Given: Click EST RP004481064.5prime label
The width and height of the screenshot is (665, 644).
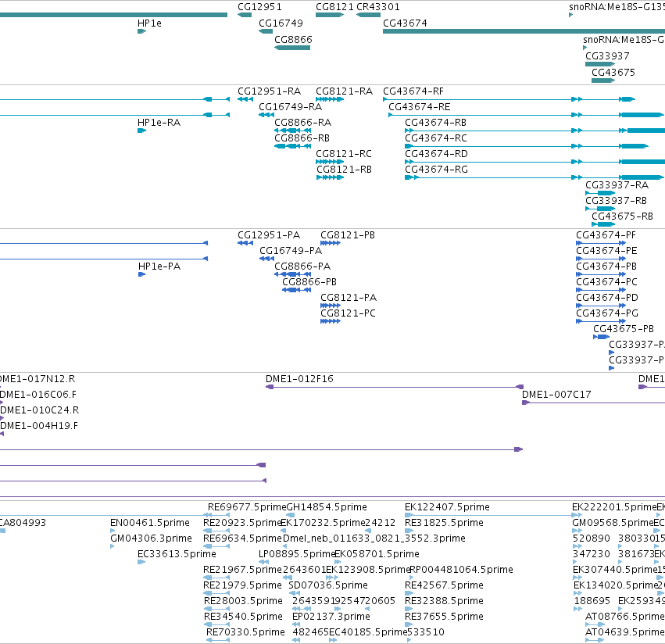Looking at the screenshot, I should coord(461,570).
